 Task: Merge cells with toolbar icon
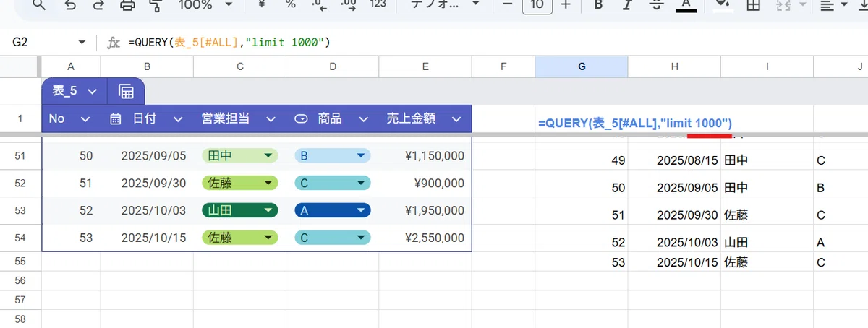783,4
